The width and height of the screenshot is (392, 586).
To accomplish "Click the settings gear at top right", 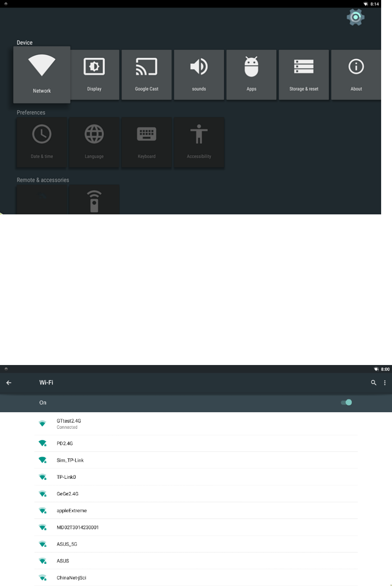I will point(355,18).
